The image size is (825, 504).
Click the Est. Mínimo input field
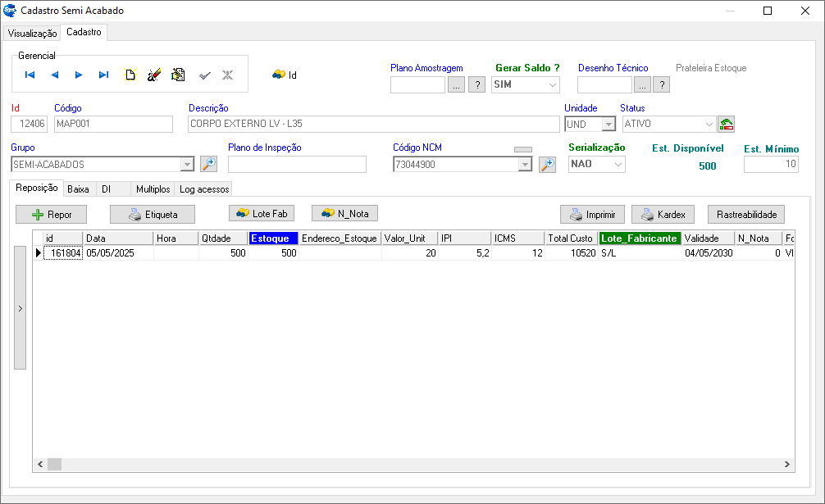(x=770, y=164)
